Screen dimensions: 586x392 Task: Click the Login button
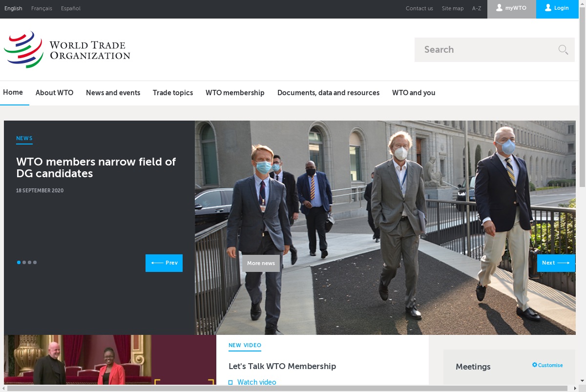tap(557, 9)
